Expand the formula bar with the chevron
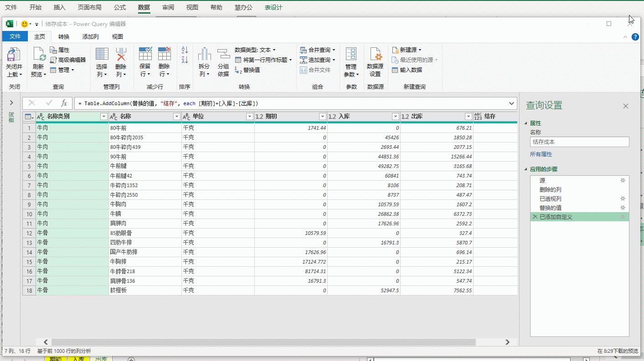Image resolution: width=644 pixels, height=361 pixels. [511, 103]
